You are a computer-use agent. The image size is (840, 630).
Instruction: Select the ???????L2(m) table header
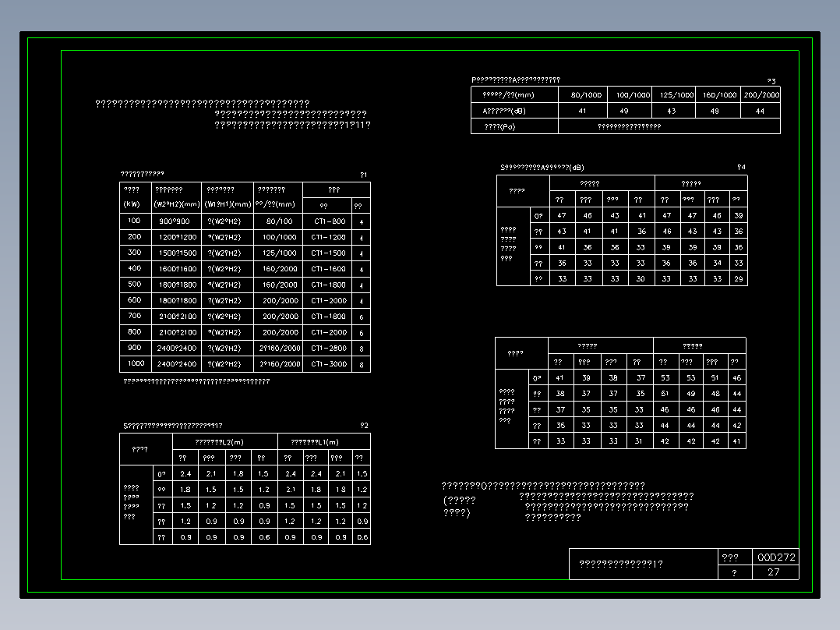[219, 442]
